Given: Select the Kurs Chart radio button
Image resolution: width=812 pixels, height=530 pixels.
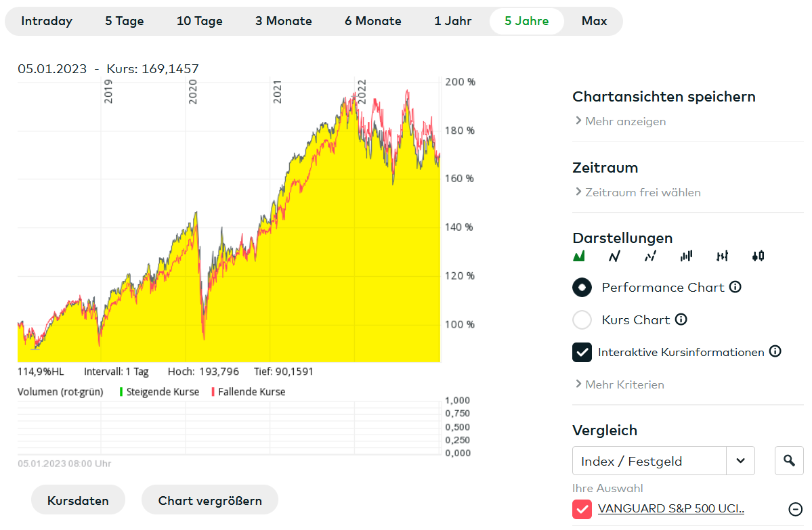Looking at the screenshot, I should point(582,319).
